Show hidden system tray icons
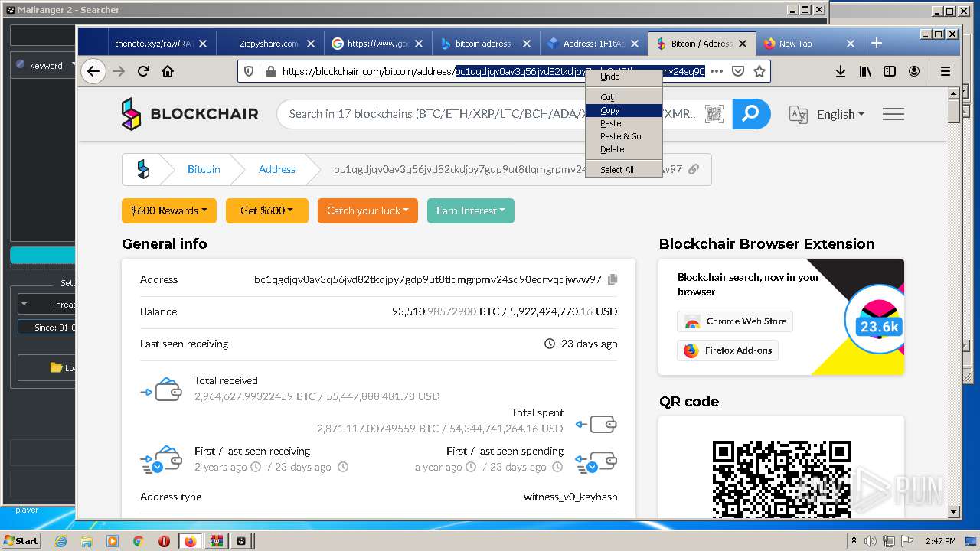Image resolution: width=980 pixels, height=551 pixels. coord(854,541)
